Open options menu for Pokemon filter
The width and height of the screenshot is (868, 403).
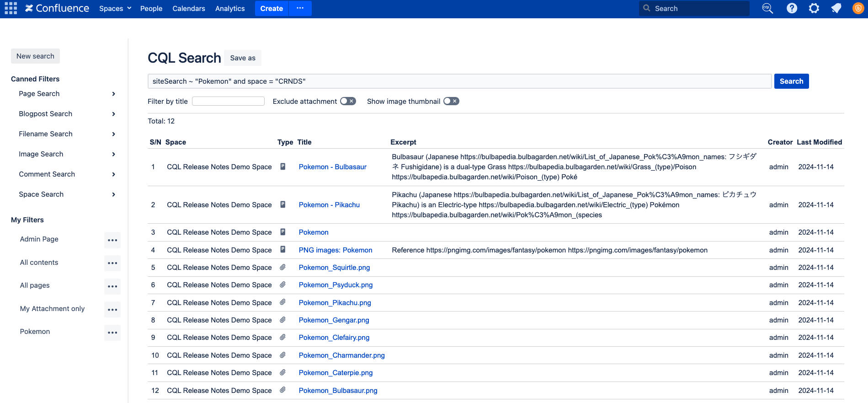click(x=112, y=333)
